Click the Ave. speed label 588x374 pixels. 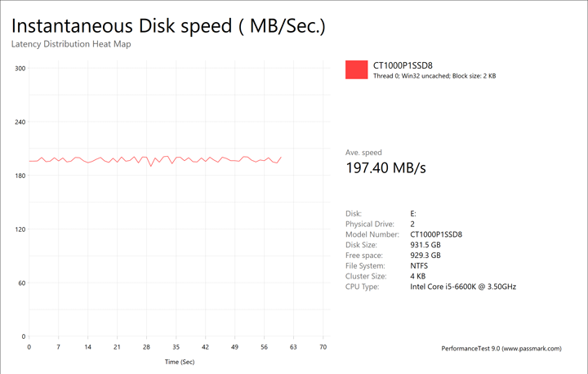point(363,153)
